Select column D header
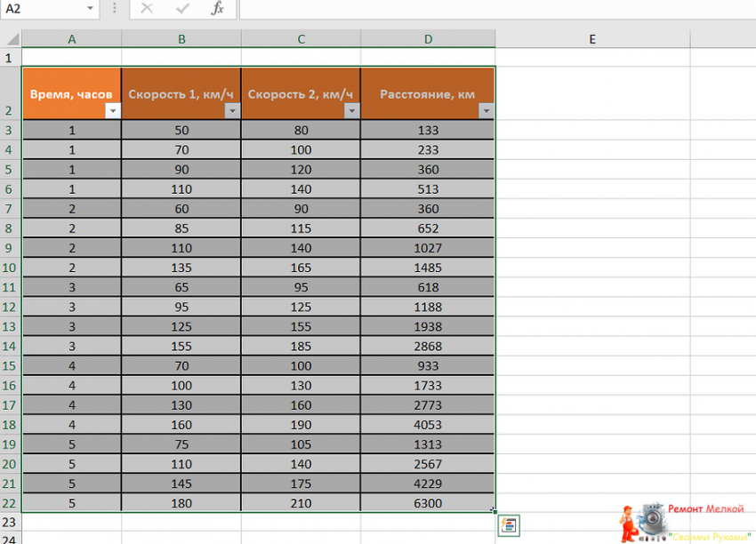 (428, 39)
